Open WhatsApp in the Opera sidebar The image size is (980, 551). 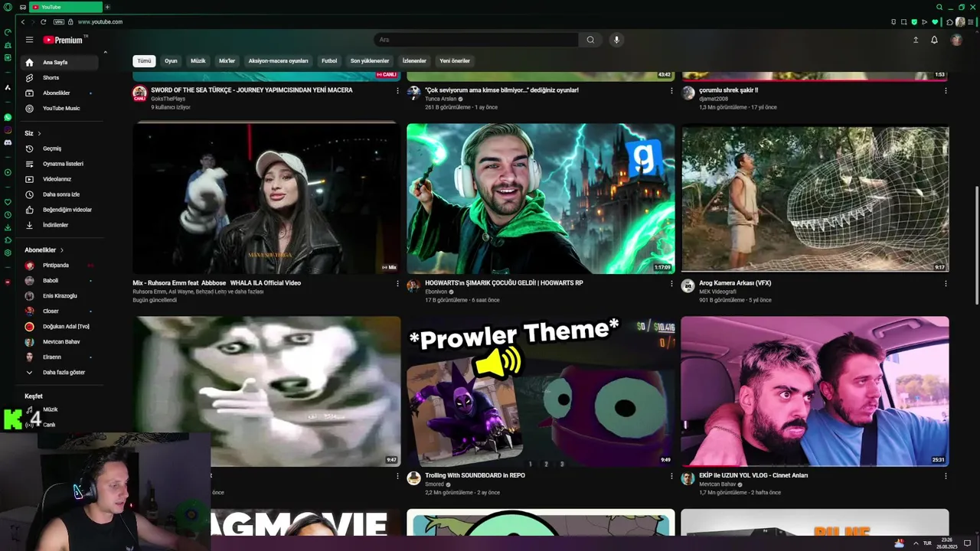pos(8,117)
